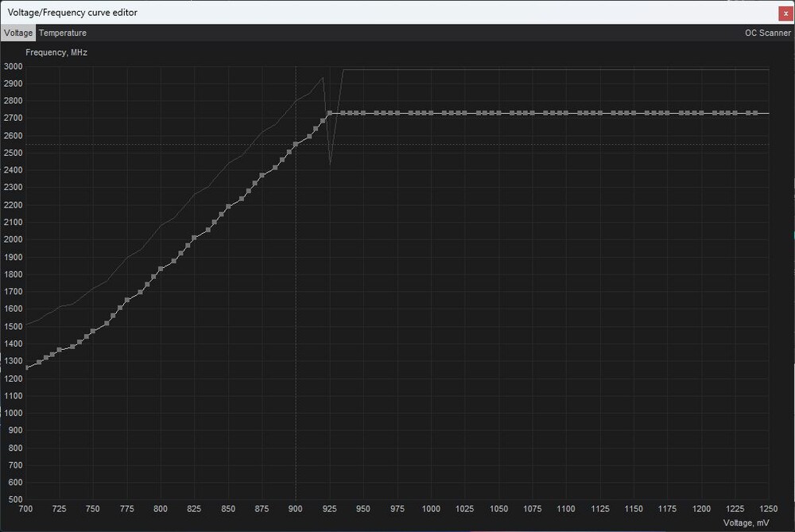
Task: Select the dip point near 930 mV
Action: pyautogui.click(x=331, y=162)
